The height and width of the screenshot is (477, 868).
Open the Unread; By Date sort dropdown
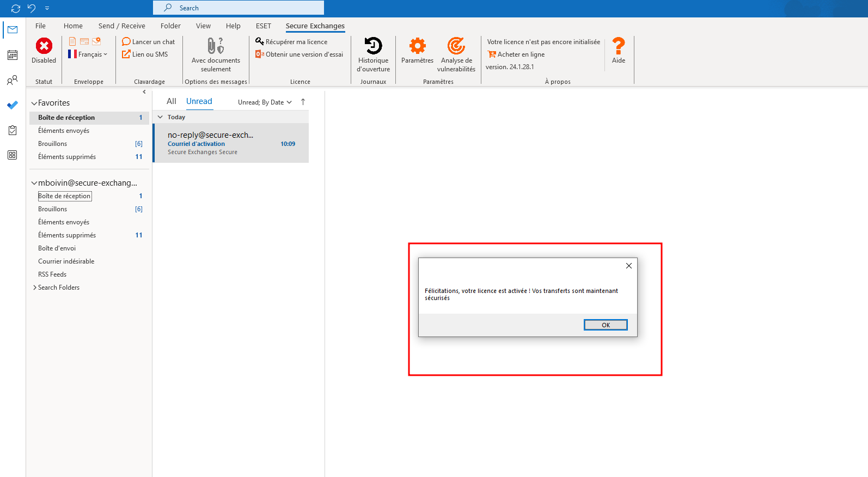point(265,102)
